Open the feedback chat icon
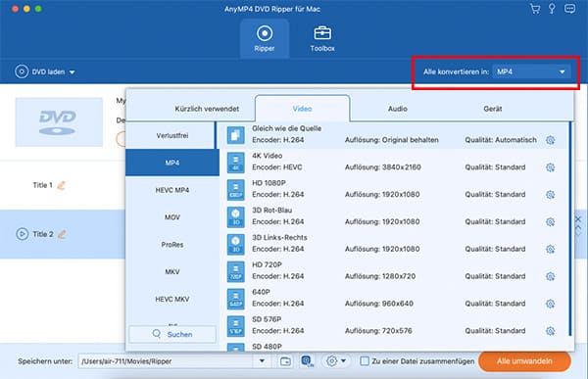The height and width of the screenshot is (379, 588). [x=569, y=9]
